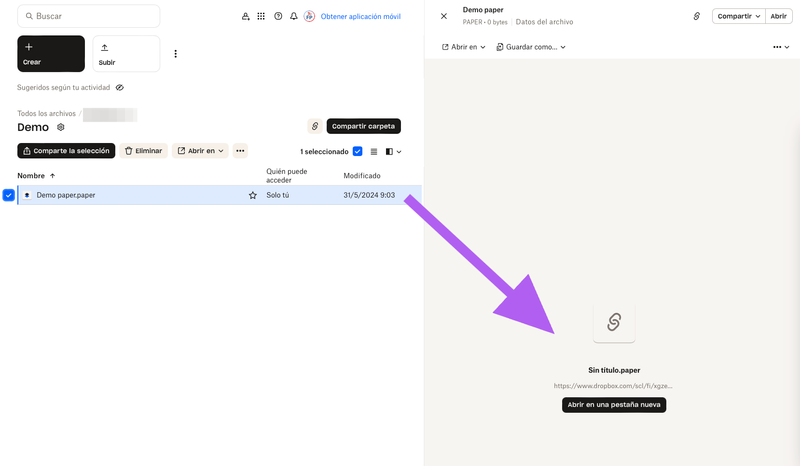The image size is (800, 466).
Task: Click the Buscar search field
Action: [88, 16]
